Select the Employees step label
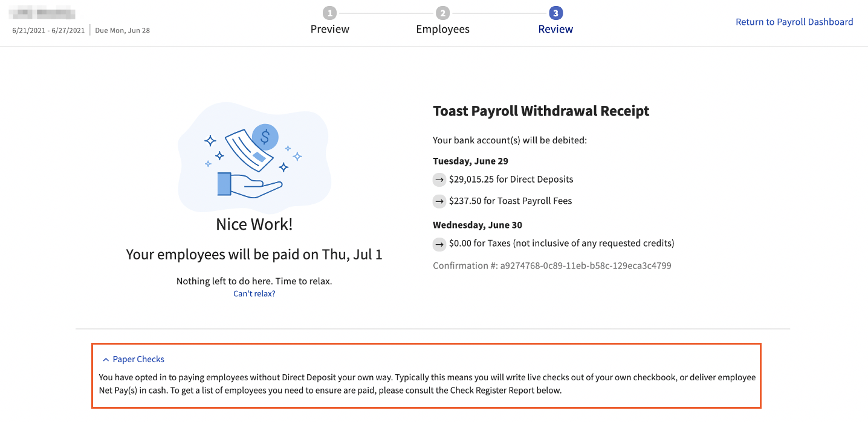Image resolution: width=868 pixels, height=422 pixels. [442, 28]
